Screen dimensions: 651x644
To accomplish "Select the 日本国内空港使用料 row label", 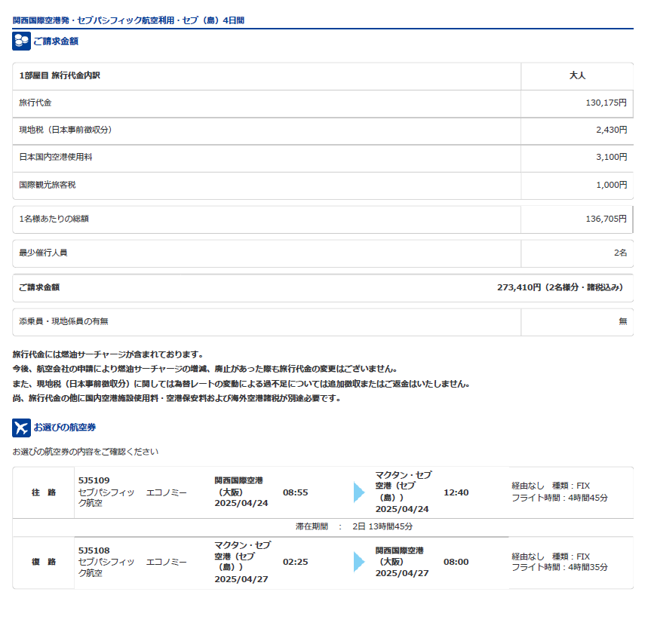I will click(56, 157).
